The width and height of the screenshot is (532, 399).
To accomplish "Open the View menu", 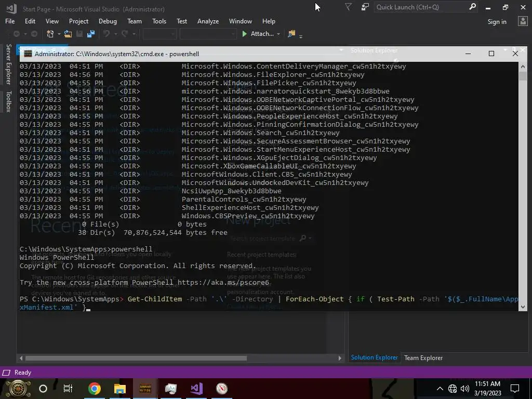I will [52, 21].
